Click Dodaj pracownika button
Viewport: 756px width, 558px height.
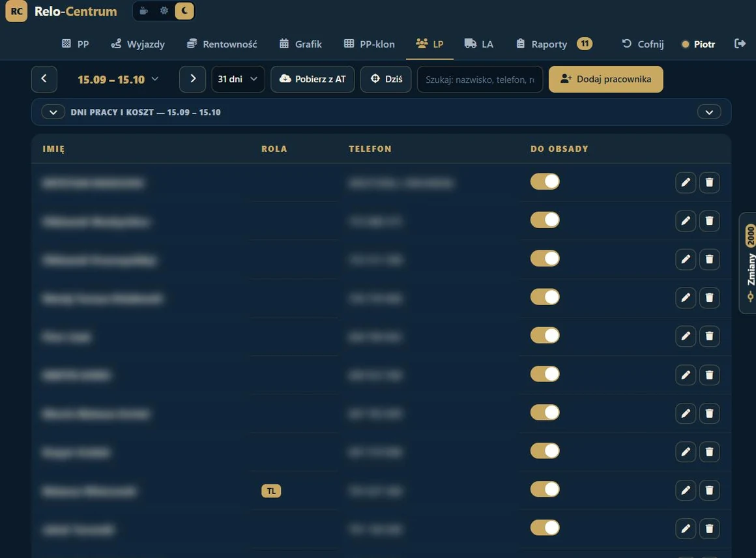click(x=605, y=79)
